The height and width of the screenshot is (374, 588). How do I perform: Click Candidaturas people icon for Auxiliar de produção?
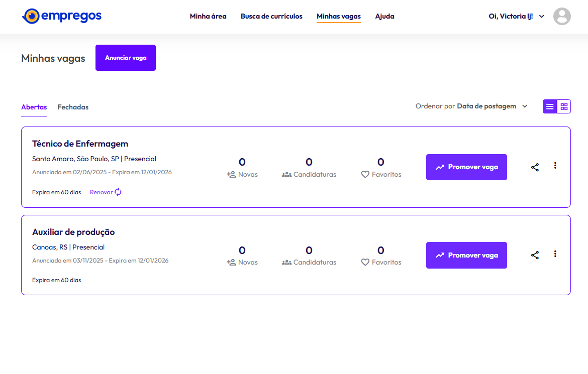286,262
